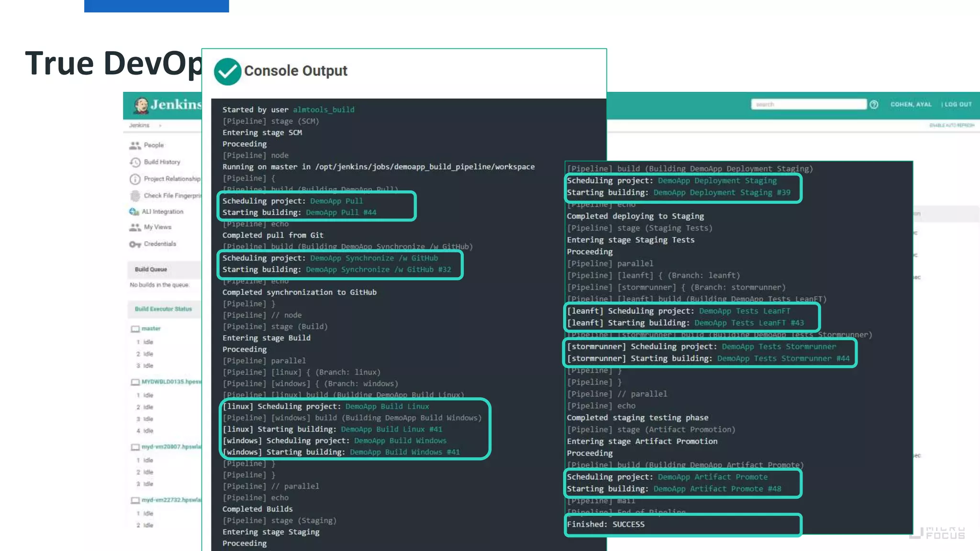980x551 pixels.
Task: Open DemoApp Synchronize /w GitHub #32 build link
Action: click(379, 269)
